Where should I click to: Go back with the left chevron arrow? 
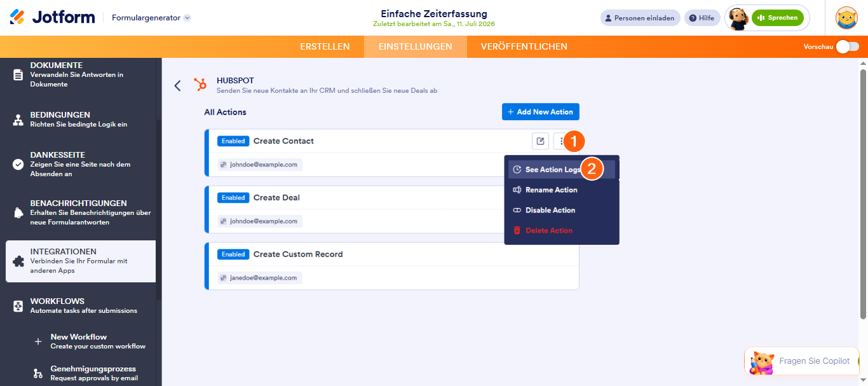pyautogui.click(x=178, y=85)
